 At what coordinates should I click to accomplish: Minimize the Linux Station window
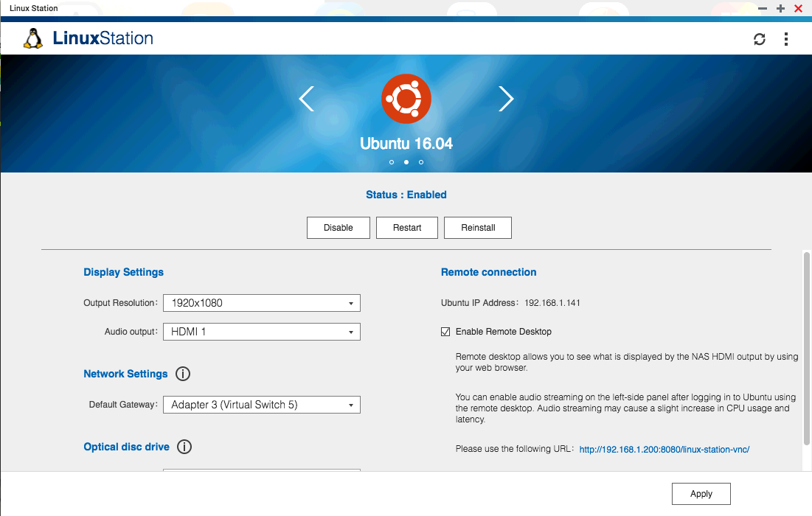coord(763,8)
